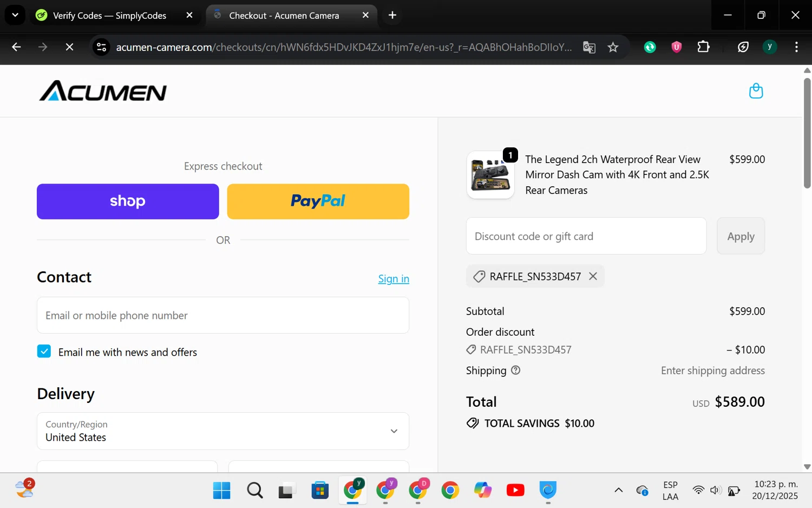Click the leaf-shaped browser toolbar icon
The width and height of the screenshot is (812, 508).
pos(743,47)
